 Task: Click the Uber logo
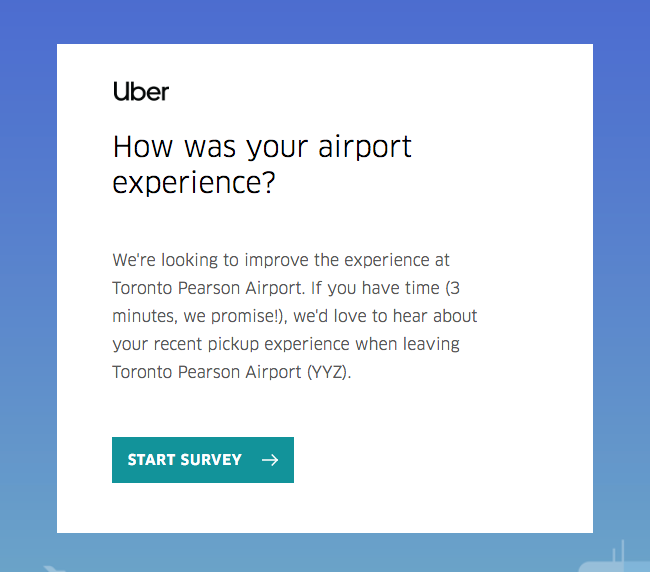point(141,91)
